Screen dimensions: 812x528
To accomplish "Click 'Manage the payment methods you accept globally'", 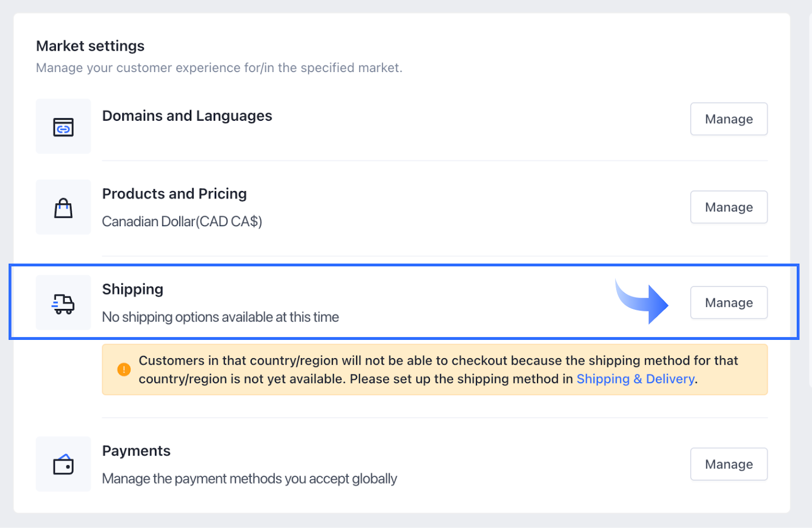I will [x=250, y=479].
